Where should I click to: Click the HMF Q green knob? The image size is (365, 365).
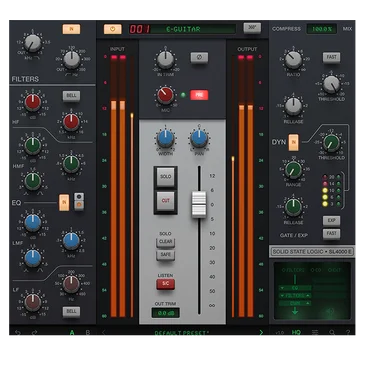[33, 181]
